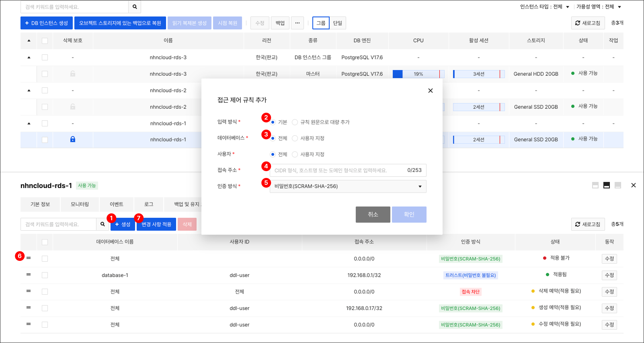Grab reorder handle of first 0.0.0.0/0 rule
644x343 pixels.
pyautogui.click(x=29, y=258)
